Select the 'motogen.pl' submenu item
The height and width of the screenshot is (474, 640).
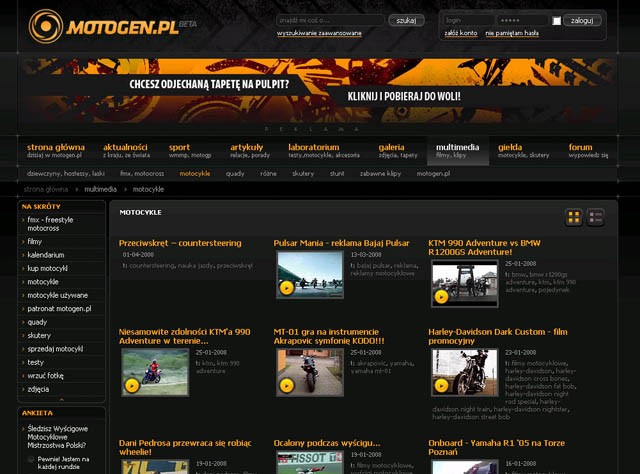[x=433, y=174]
